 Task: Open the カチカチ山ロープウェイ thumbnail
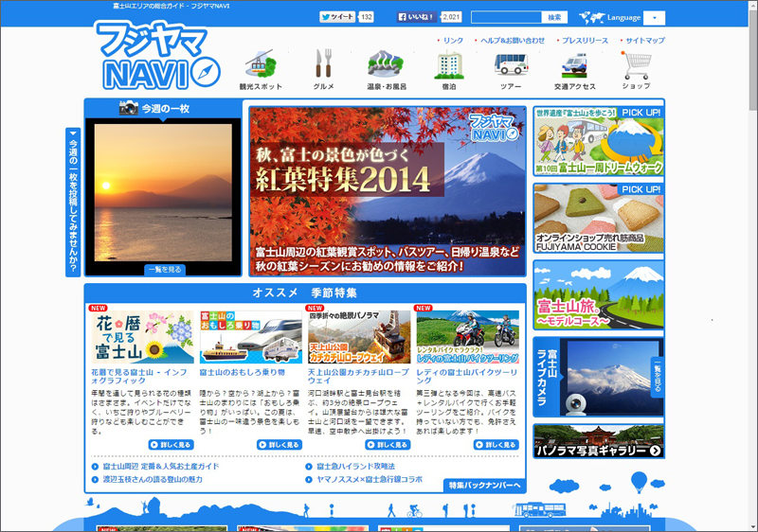[x=359, y=336]
